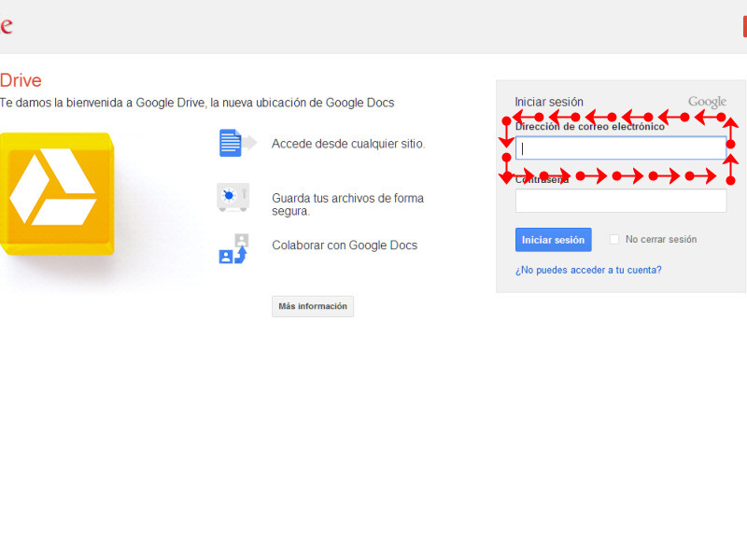Open the ¿No puedes acceder a tu cuenta? link
This screenshot has width=747, height=560.
point(588,270)
